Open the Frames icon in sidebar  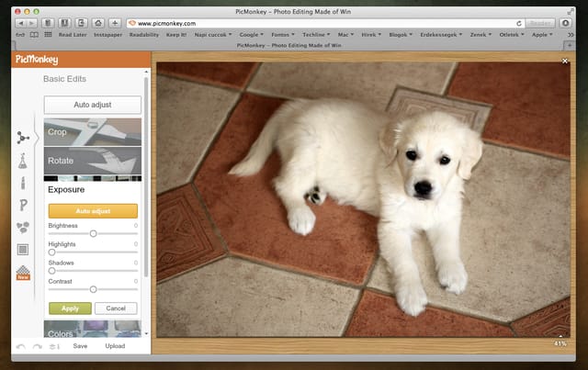point(23,250)
